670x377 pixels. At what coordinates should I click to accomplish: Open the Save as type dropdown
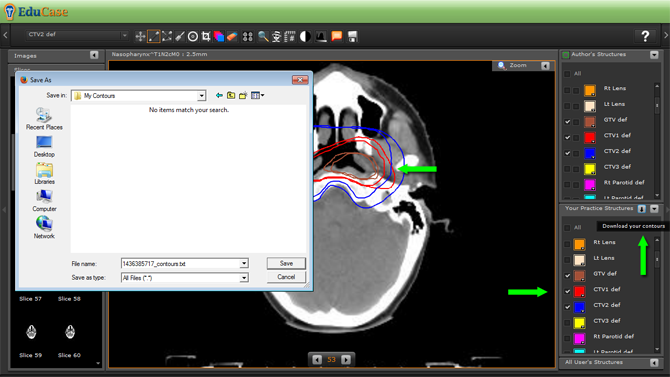pyautogui.click(x=244, y=278)
